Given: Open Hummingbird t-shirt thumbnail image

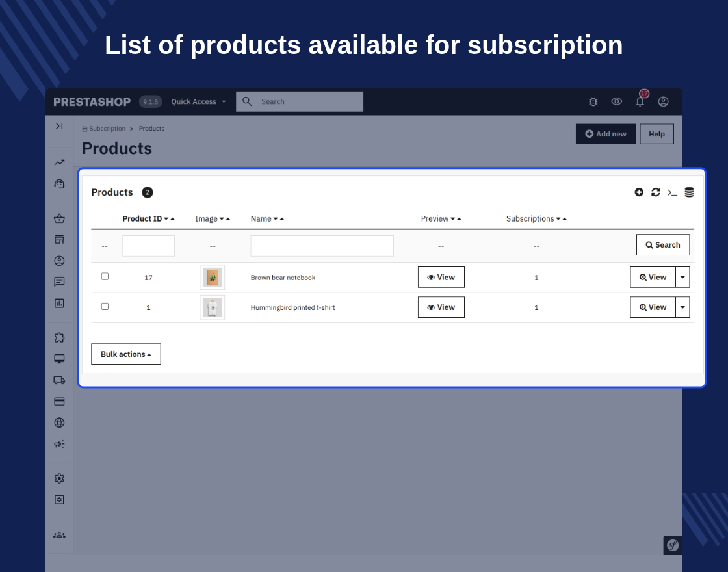Looking at the screenshot, I should click(x=212, y=307).
